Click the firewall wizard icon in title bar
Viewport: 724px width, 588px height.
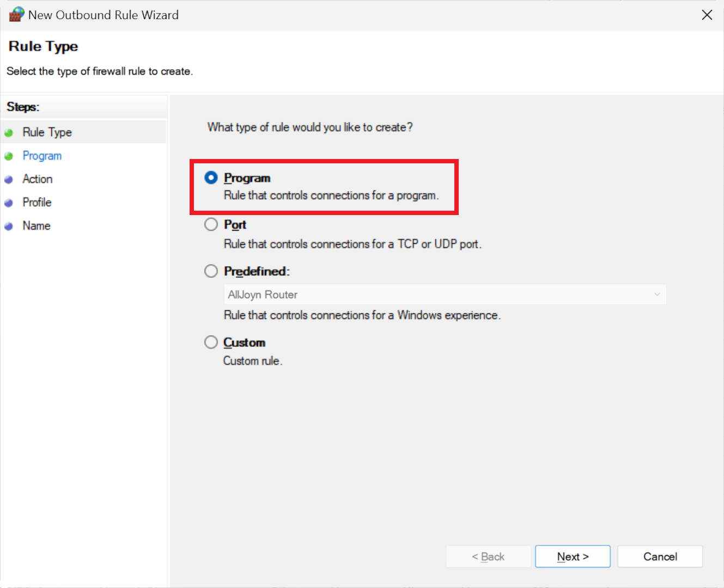pos(16,15)
